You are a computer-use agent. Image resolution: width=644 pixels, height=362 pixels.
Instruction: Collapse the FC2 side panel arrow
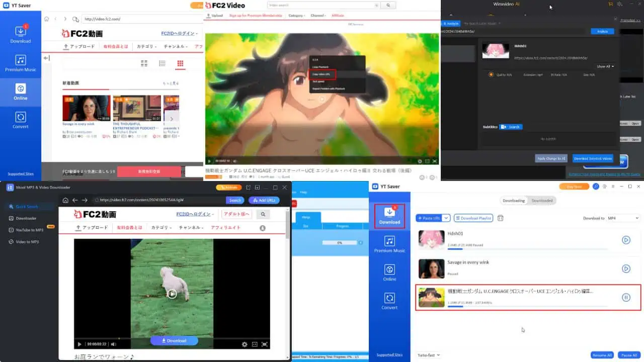click(x=46, y=58)
